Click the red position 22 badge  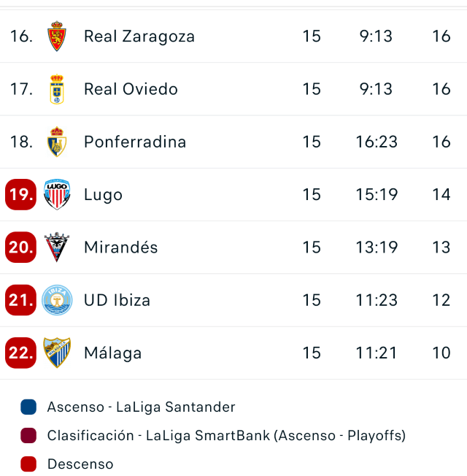click(20, 353)
